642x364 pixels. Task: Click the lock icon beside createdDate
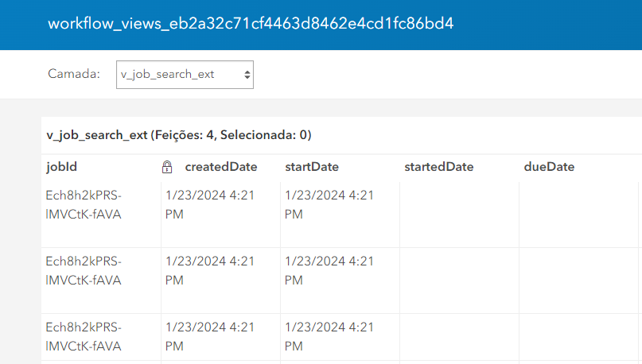coord(167,167)
